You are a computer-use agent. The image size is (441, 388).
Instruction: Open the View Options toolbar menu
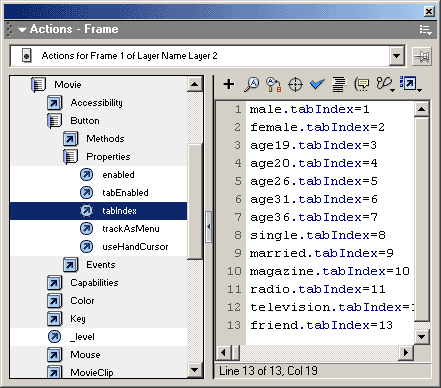pyautogui.click(x=410, y=84)
